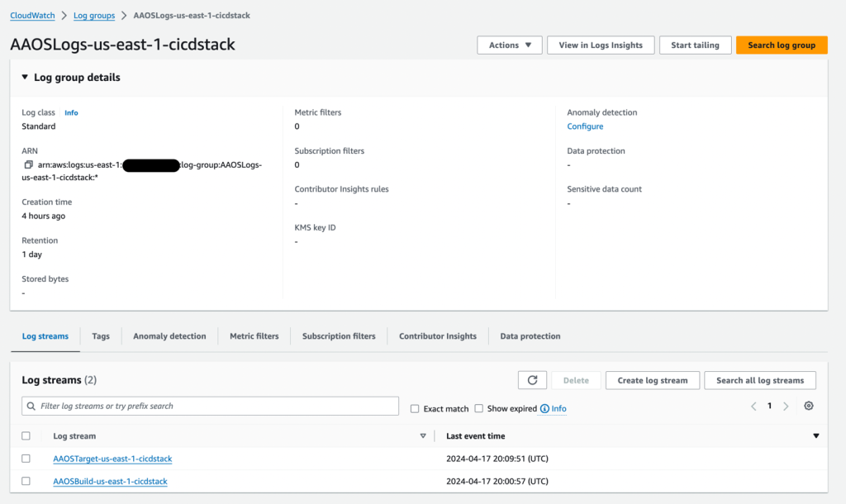Collapse the Log group details section
The image size is (846, 504).
click(23, 77)
